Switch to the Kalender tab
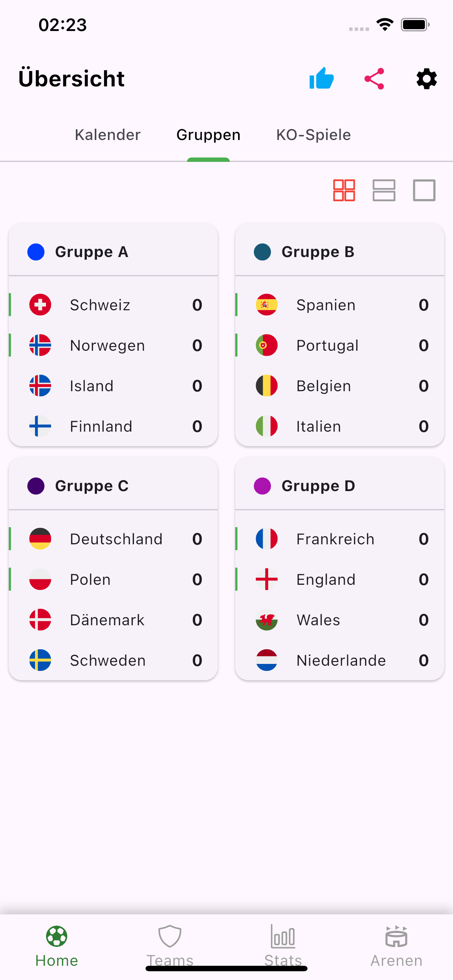 tap(108, 135)
